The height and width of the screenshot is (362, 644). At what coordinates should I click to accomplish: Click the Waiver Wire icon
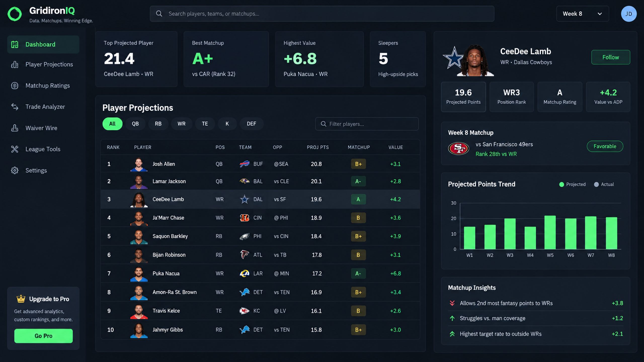15,128
